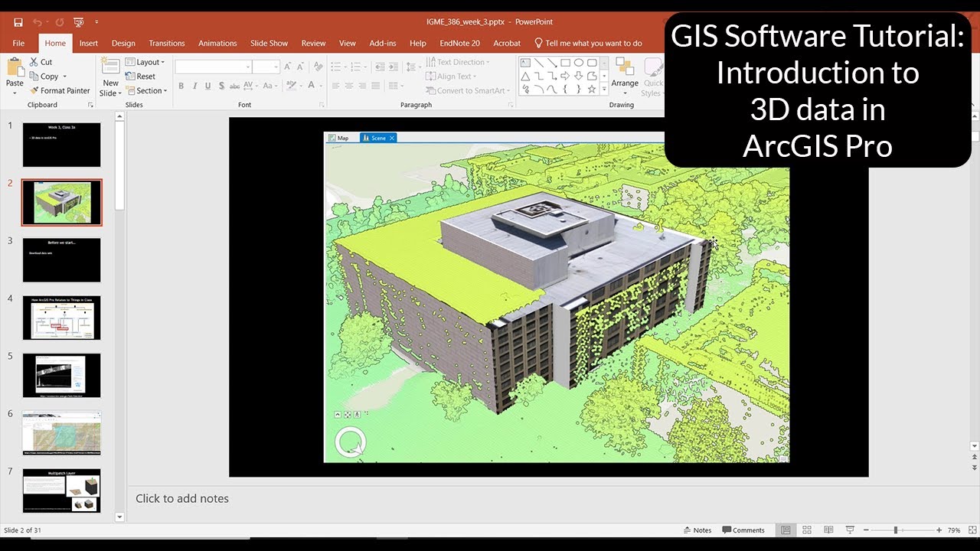Open Text Direction dropdown
This screenshot has height=551, width=980.
click(x=457, y=62)
